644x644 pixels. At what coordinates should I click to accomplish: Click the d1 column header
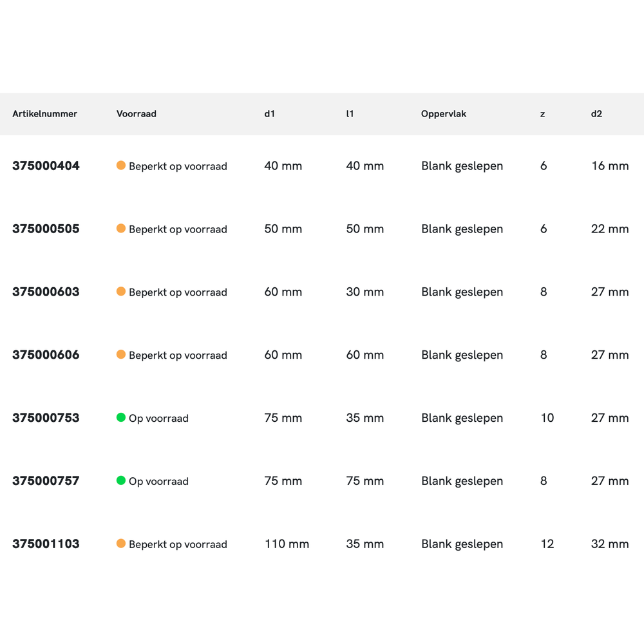pos(269,114)
